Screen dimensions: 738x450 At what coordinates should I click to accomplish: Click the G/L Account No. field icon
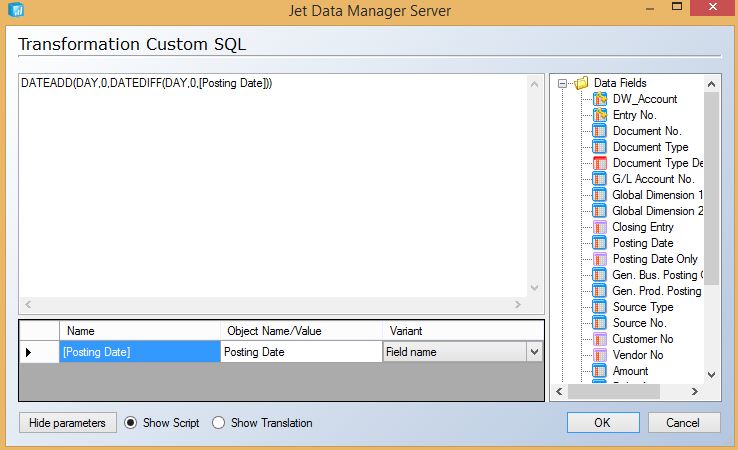[x=599, y=179]
